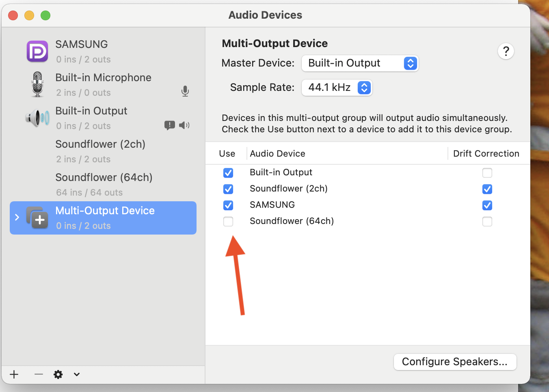Click the Multi-Output Device icon
Viewport: 549px width, 392px height.
pyautogui.click(x=37, y=218)
